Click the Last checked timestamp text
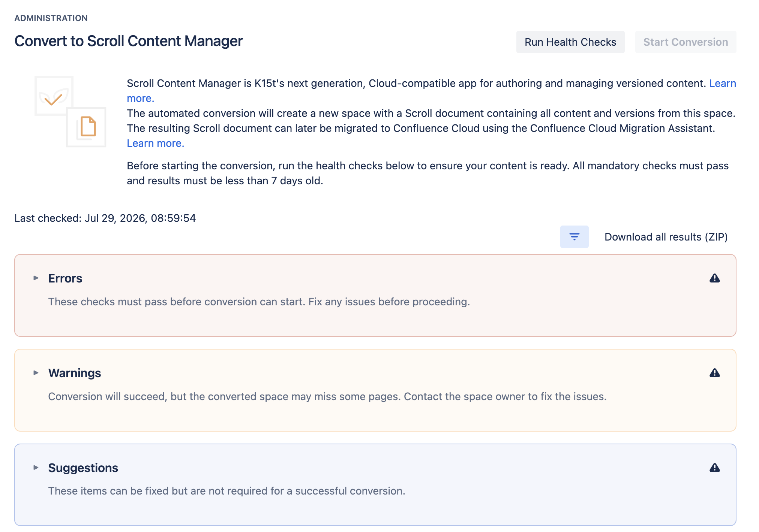 (x=105, y=218)
